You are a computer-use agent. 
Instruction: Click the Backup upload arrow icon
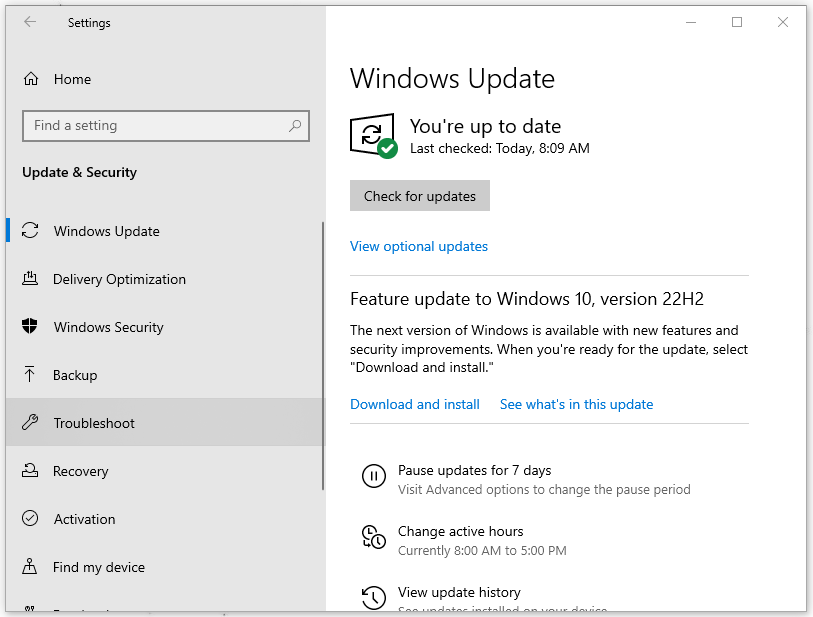pos(30,375)
